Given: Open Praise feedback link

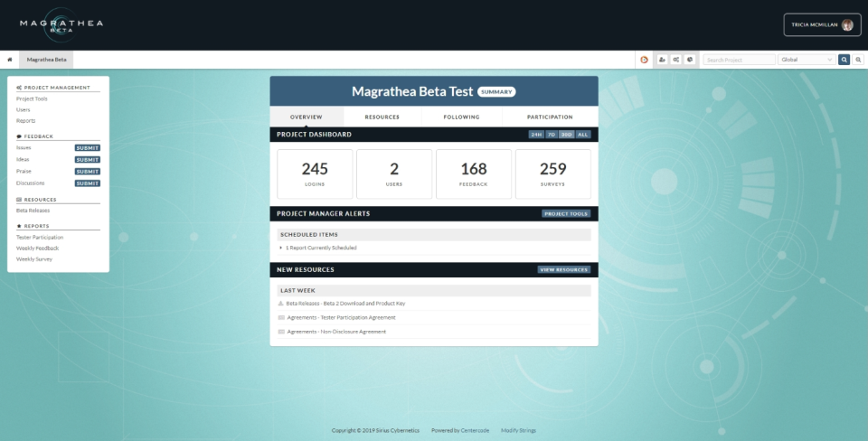Looking at the screenshot, I should tap(24, 172).
